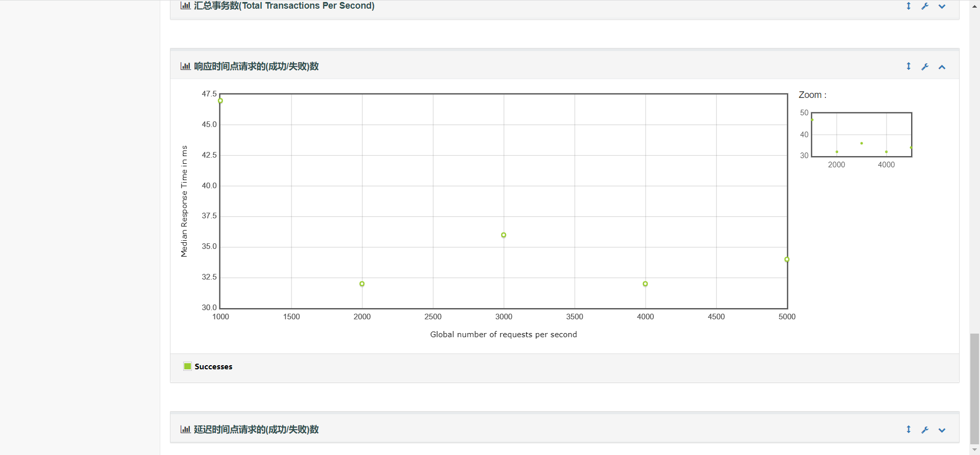This screenshot has width=980, height=455.
Task: Expand the 延迟时间点请求的 panel with the down chevron
Action: coord(942,430)
